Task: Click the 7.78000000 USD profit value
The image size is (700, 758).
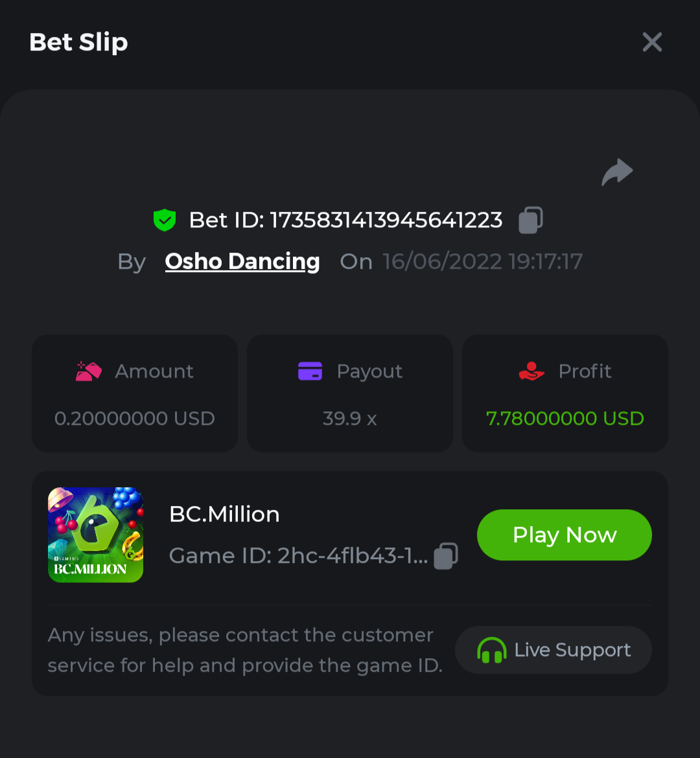Action: click(565, 419)
